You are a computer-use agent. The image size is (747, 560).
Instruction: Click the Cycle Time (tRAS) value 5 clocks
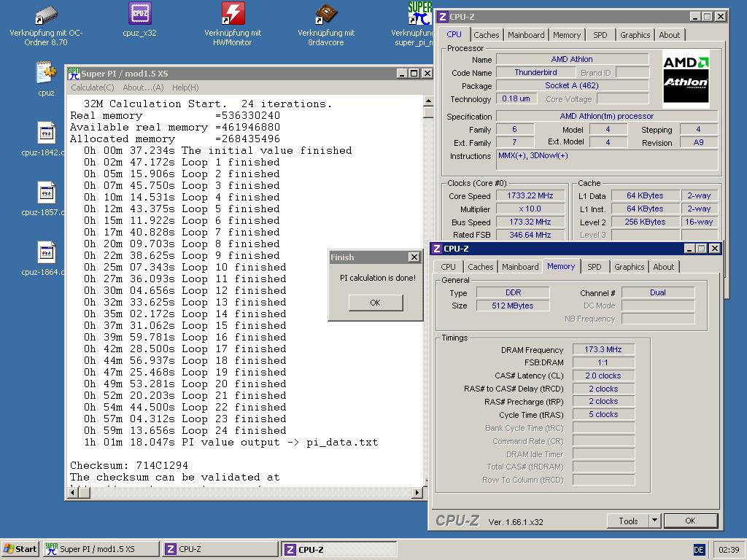tap(603, 414)
